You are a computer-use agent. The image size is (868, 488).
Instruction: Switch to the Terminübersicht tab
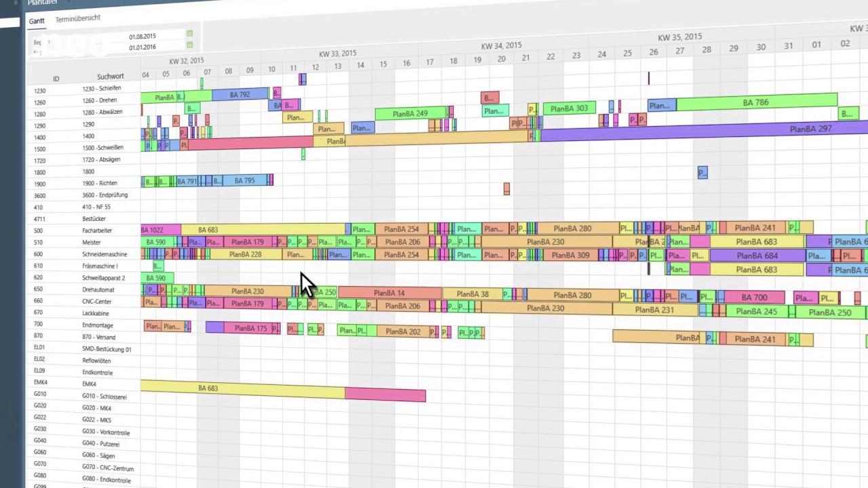click(x=78, y=19)
